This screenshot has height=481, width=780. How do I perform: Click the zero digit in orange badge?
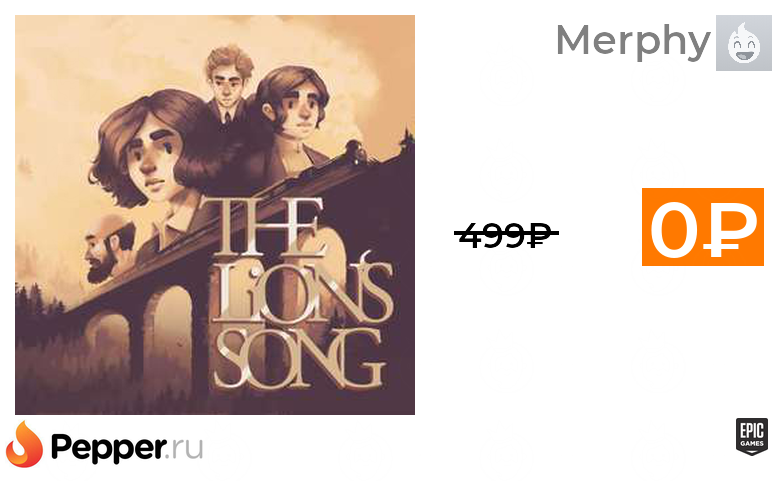(676, 230)
